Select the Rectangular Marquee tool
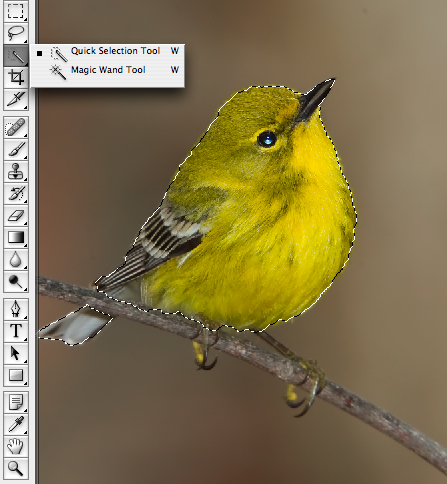 click(16, 11)
